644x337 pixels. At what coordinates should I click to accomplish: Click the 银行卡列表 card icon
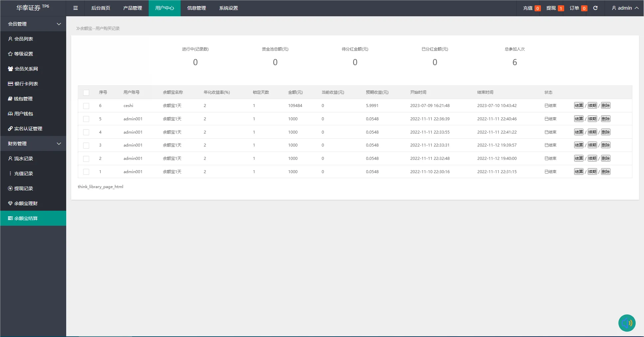pyautogui.click(x=10, y=84)
